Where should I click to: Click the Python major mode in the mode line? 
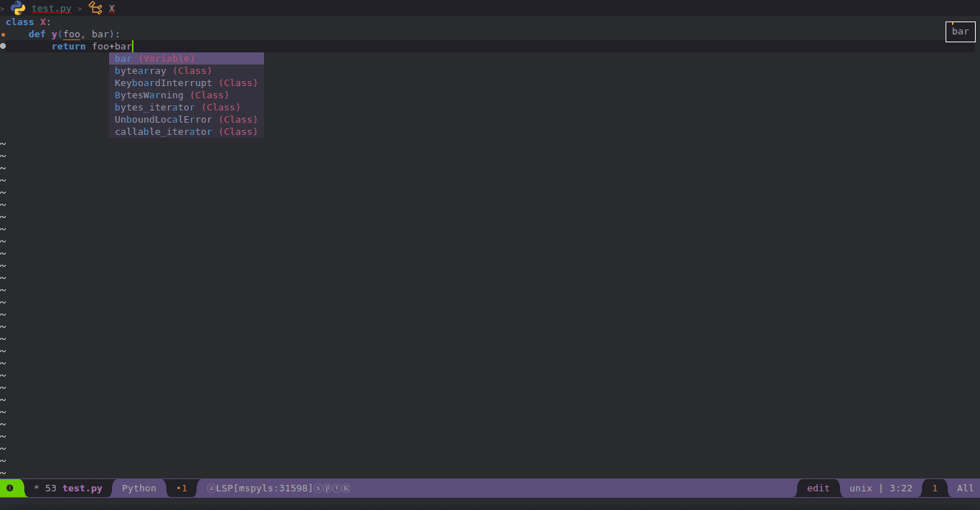click(139, 488)
